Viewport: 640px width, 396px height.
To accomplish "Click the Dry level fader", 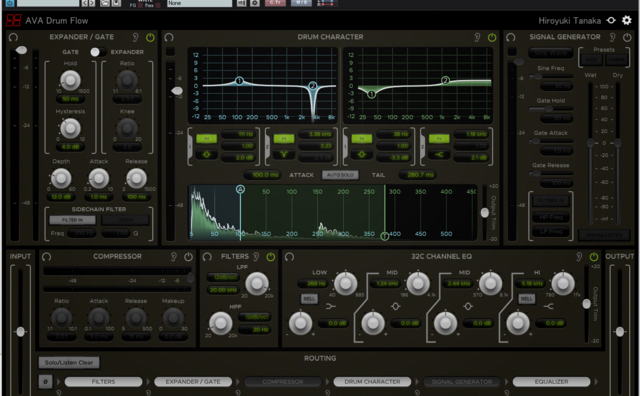I will 618,142.
